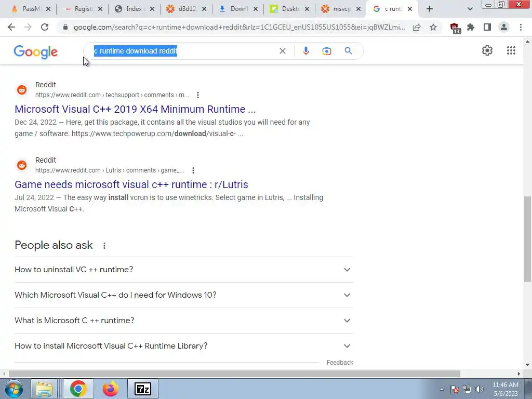Viewport: 532px width, 399px height.
Task: Open Game needs microsoft visual c++ runtime result
Action: [131, 184]
